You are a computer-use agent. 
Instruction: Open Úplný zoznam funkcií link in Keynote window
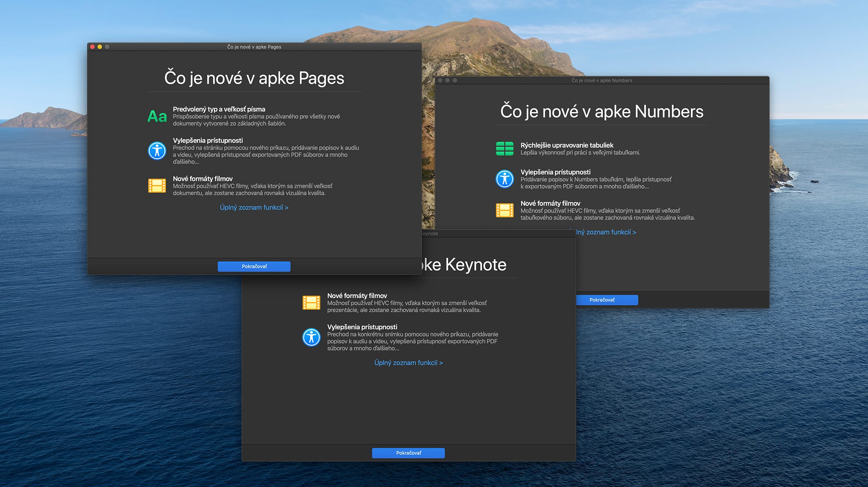(x=409, y=363)
